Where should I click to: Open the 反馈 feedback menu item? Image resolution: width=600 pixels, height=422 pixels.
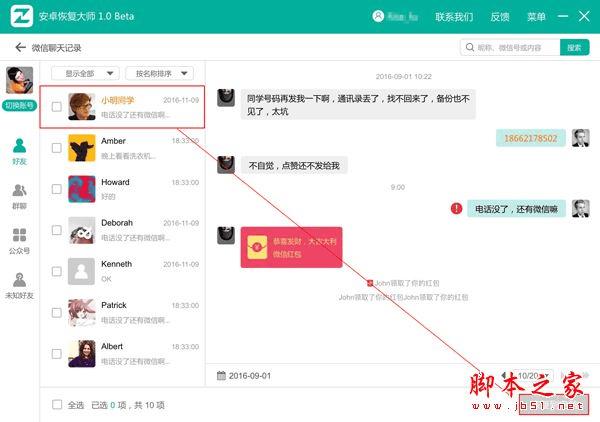[x=500, y=17]
